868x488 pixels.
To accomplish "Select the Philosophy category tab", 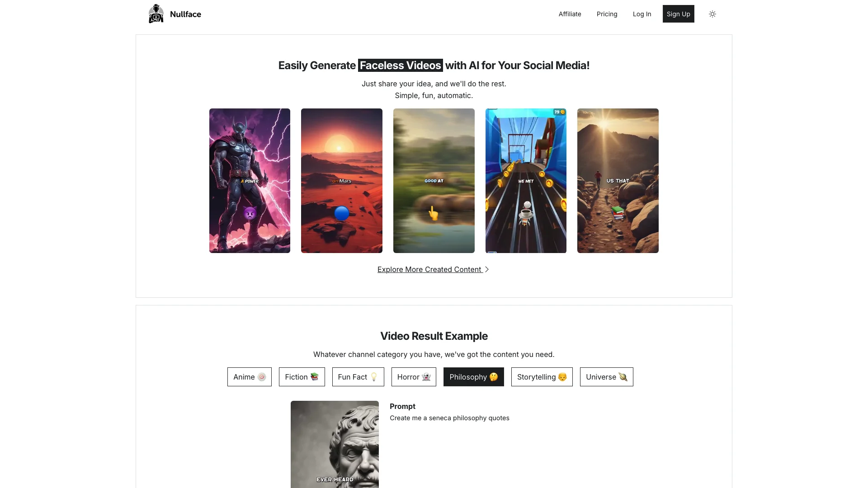I will tap(474, 376).
